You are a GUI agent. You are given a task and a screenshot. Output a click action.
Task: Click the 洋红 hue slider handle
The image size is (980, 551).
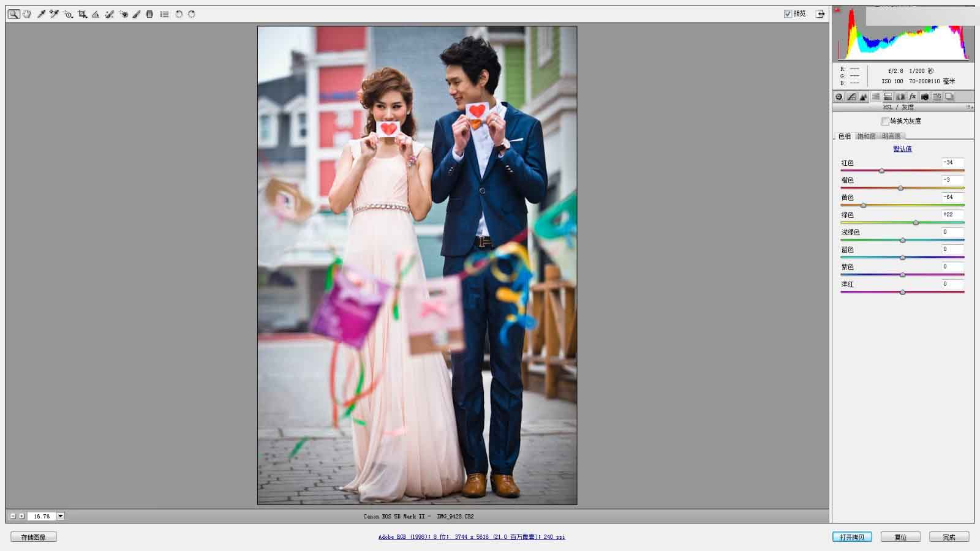click(x=902, y=292)
